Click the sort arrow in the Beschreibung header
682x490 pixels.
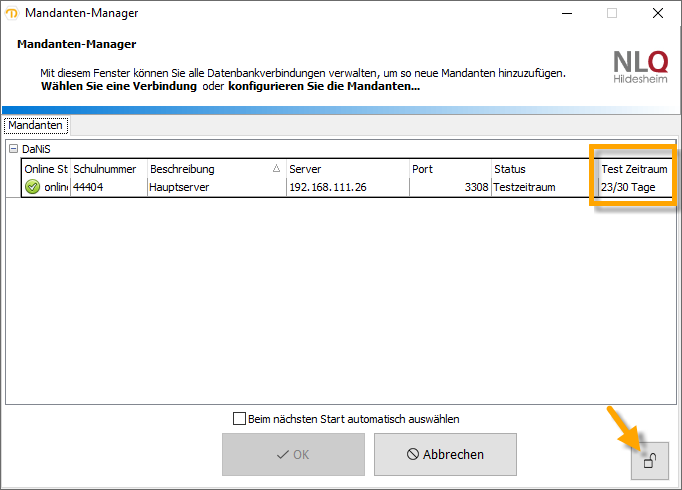(276, 169)
